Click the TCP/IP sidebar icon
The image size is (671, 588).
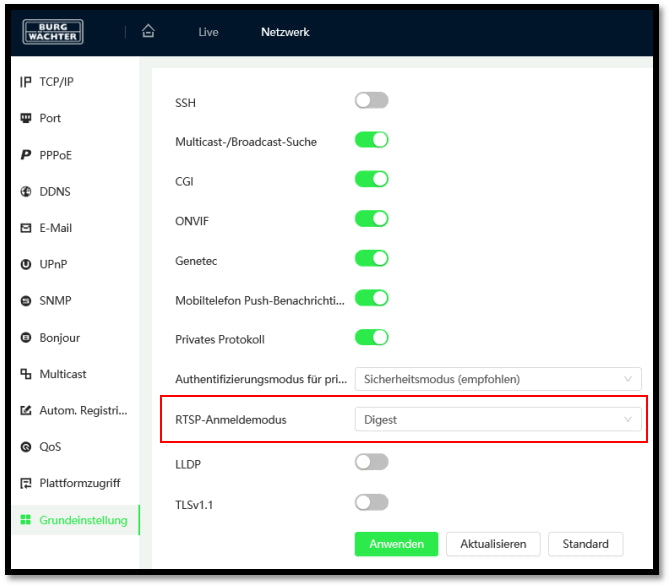point(26,82)
